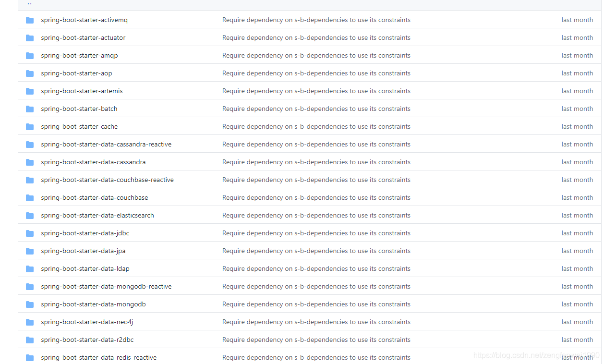Click 'last month' timestamp on activemq row
The image size is (604, 364).
coord(577,20)
